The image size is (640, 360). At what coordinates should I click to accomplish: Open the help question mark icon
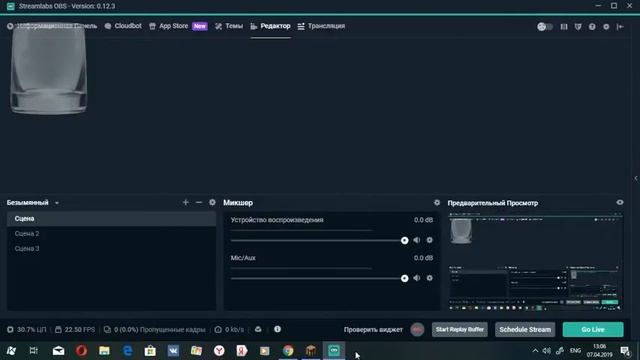[592, 27]
